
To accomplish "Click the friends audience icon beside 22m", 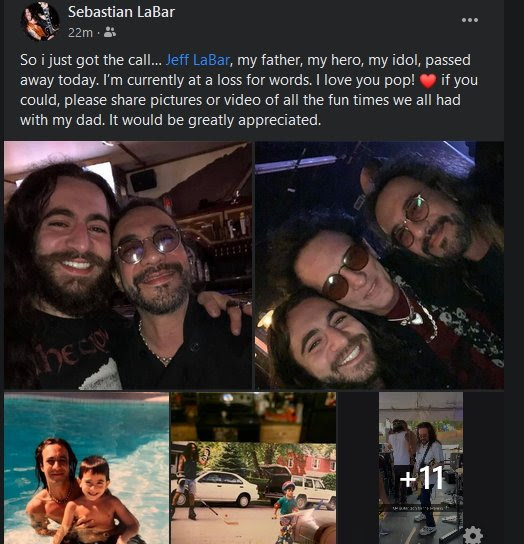I will [110, 32].
